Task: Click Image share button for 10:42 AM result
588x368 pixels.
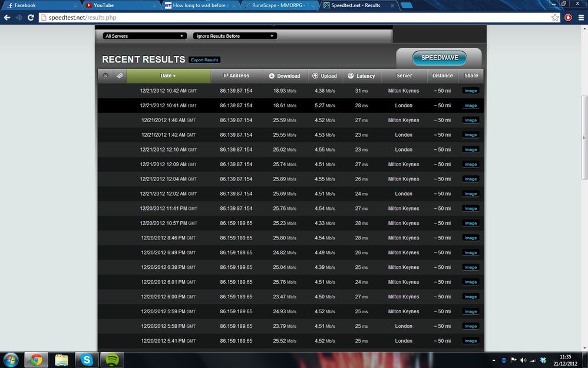Action: (x=471, y=91)
